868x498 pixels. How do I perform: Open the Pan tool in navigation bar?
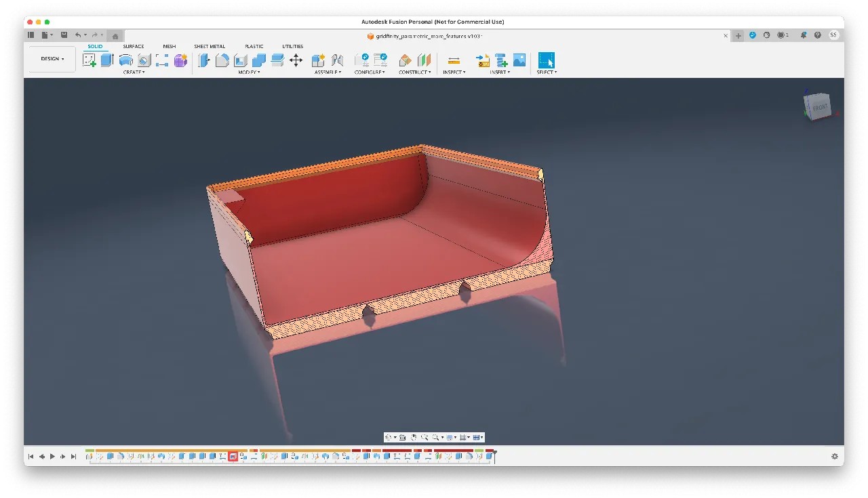[414, 437]
